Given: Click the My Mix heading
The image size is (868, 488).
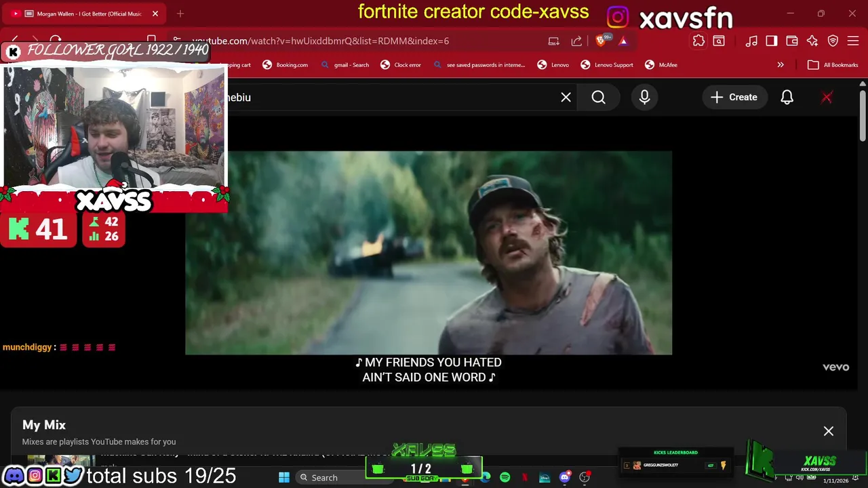Looking at the screenshot, I should click(44, 425).
